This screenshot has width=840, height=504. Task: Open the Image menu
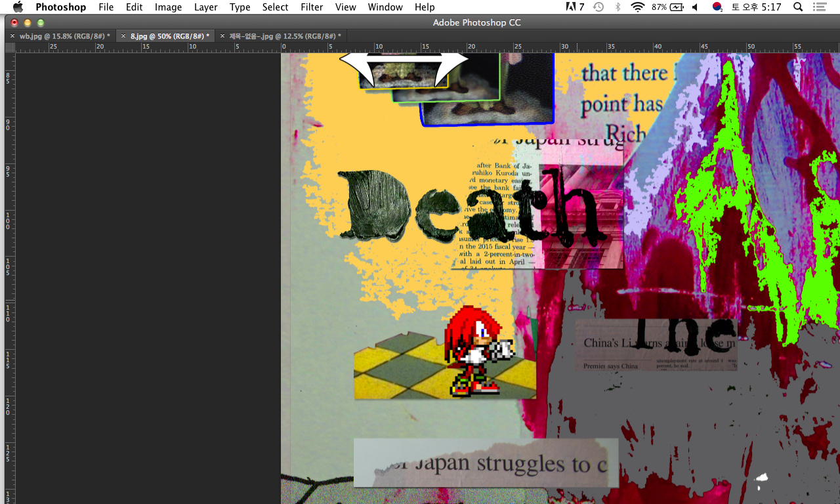168,7
